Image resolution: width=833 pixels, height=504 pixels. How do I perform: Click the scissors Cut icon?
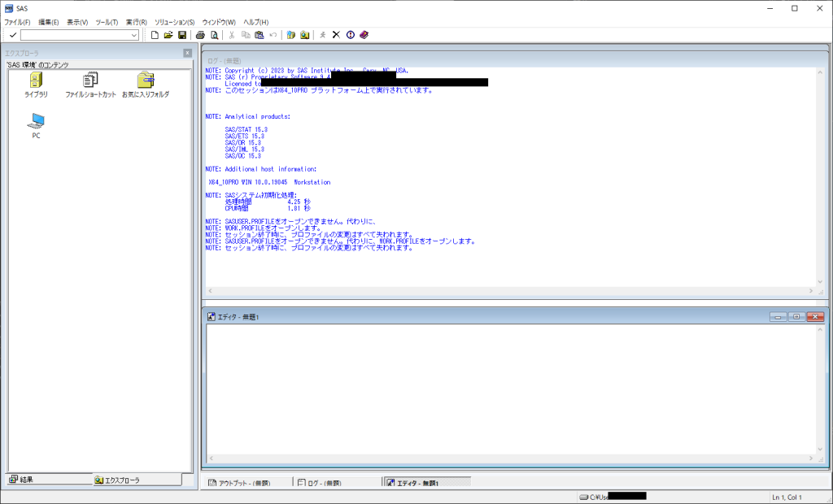click(x=232, y=35)
